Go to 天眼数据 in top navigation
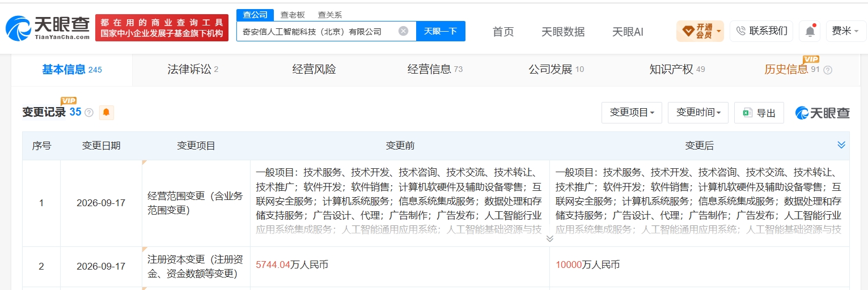 [563, 32]
